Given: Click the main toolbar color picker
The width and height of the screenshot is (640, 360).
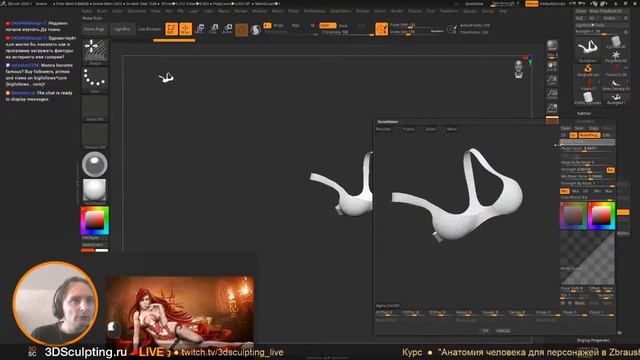Looking at the screenshot, I should tap(95, 220).
